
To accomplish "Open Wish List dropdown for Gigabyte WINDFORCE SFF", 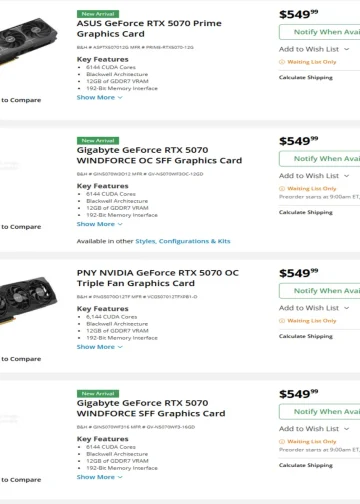I will 314,429.
